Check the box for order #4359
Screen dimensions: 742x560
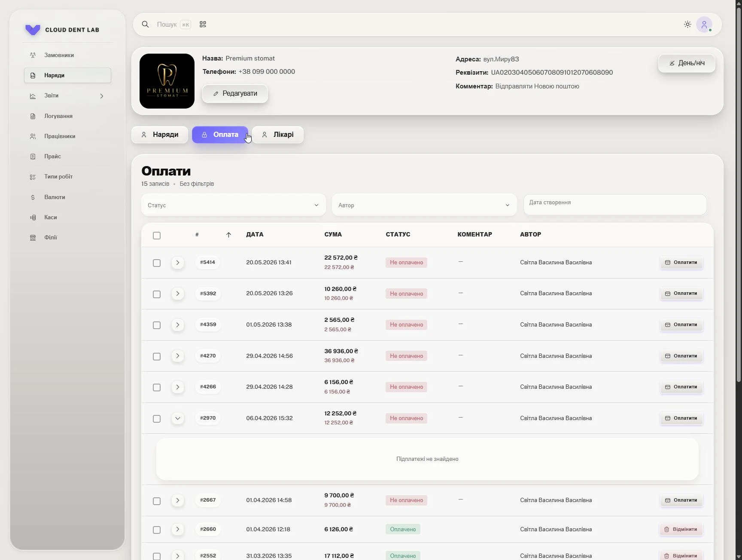pos(157,325)
